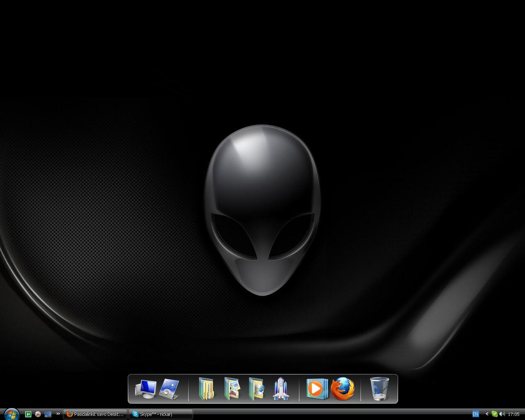Click the Skype status tray icon
Viewport: 525px width, 420px height.
tap(495, 414)
